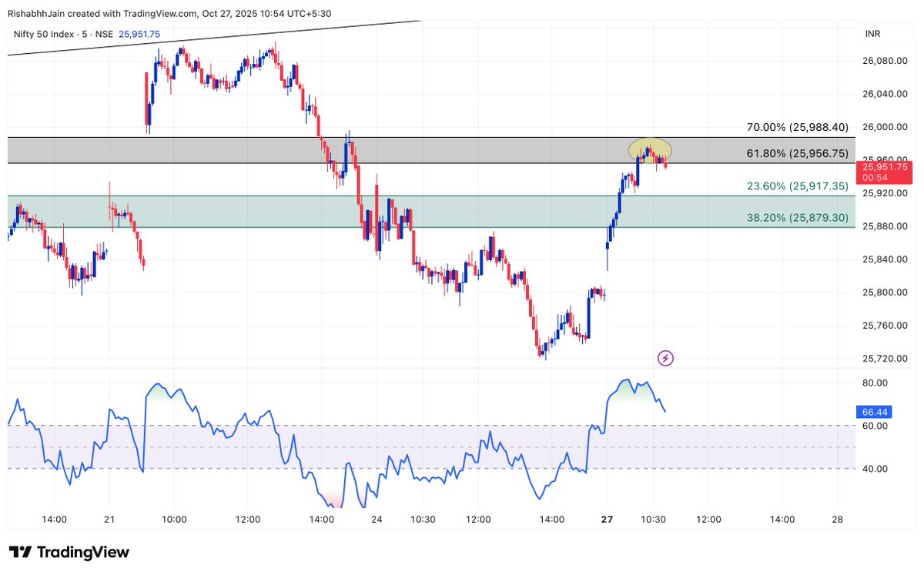Click the 26,040.00 price axis label
The image size is (924, 575).
(x=885, y=94)
